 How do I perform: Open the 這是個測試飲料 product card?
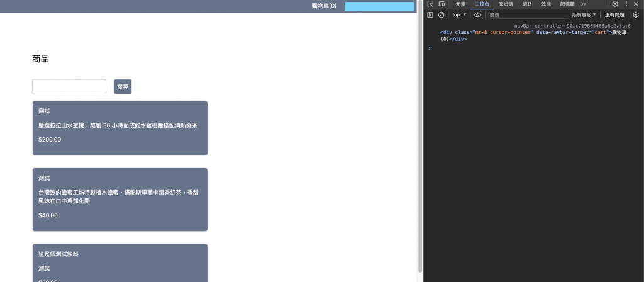(120, 262)
